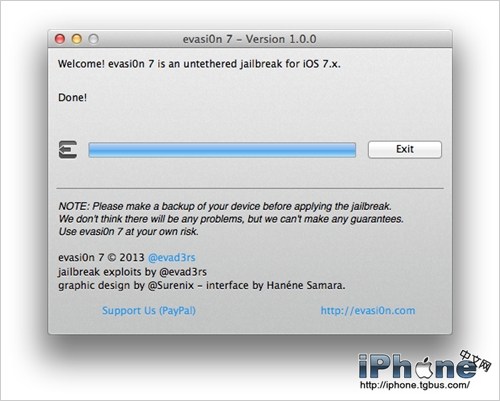Viewport: 500px width, 401px height.
Task: Click the iphone.tgbus.com URL text
Action: [415, 385]
